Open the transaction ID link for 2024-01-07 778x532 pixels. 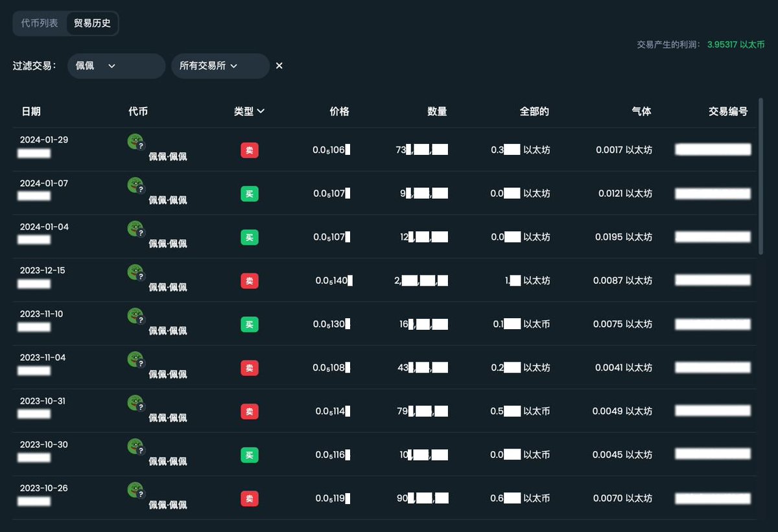[x=713, y=193]
